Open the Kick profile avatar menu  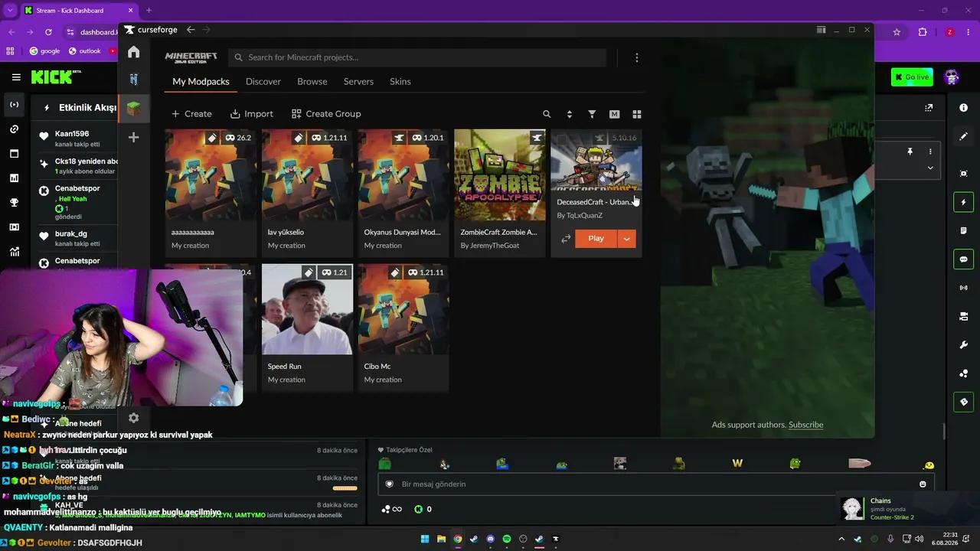(952, 77)
